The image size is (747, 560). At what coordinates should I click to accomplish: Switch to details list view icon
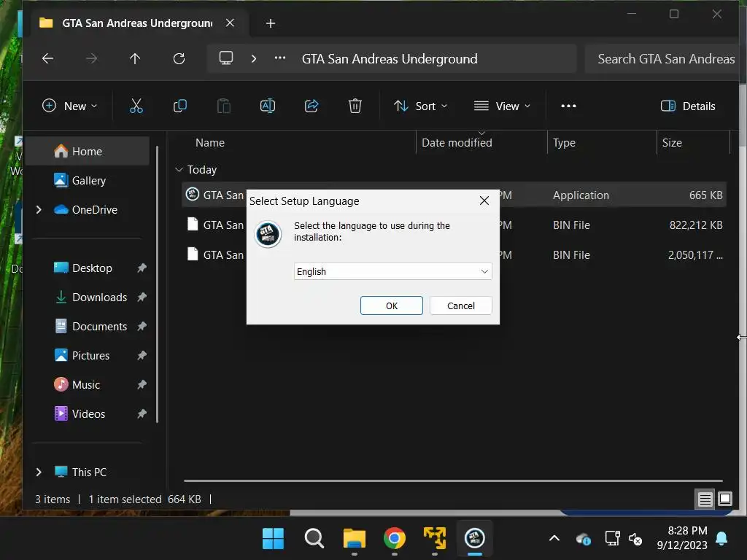pos(705,499)
